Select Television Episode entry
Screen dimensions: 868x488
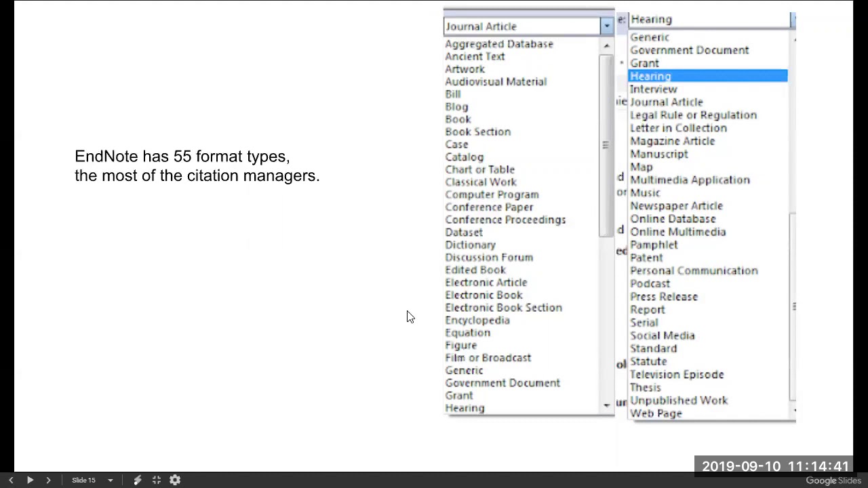tap(677, 374)
